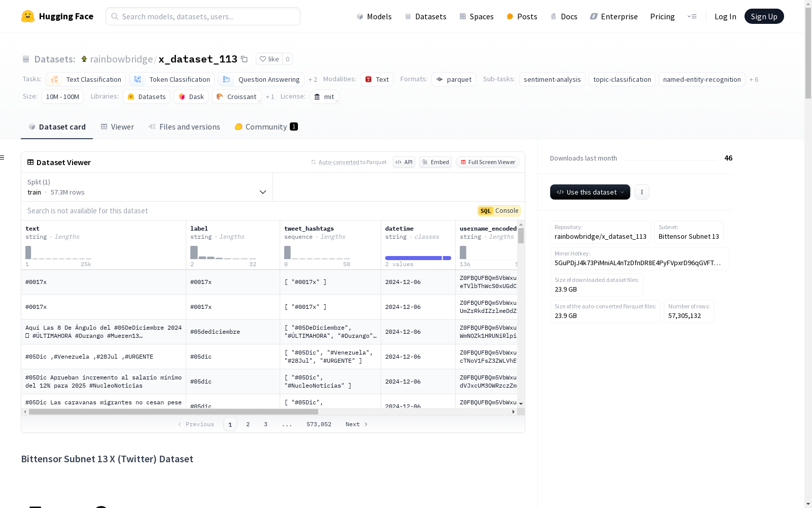812x508 pixels.
Task: Select the Text Classification task tag
Action: [x=86, y=80]
